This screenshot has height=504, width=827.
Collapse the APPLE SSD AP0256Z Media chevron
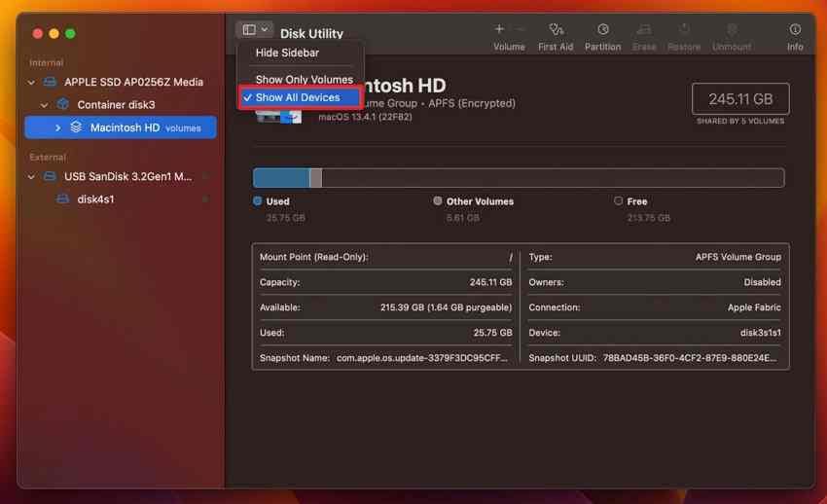pyautogui.click(x=31, y=83)
